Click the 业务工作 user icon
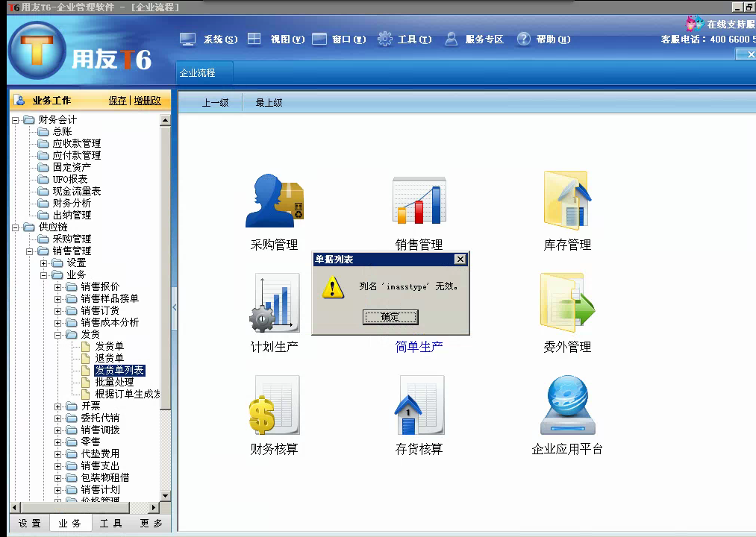 (x=20, y=100)
